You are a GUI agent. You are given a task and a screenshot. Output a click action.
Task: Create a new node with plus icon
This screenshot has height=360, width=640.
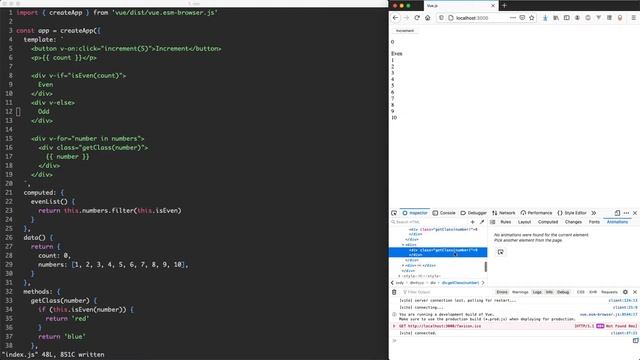coord(472,222)
